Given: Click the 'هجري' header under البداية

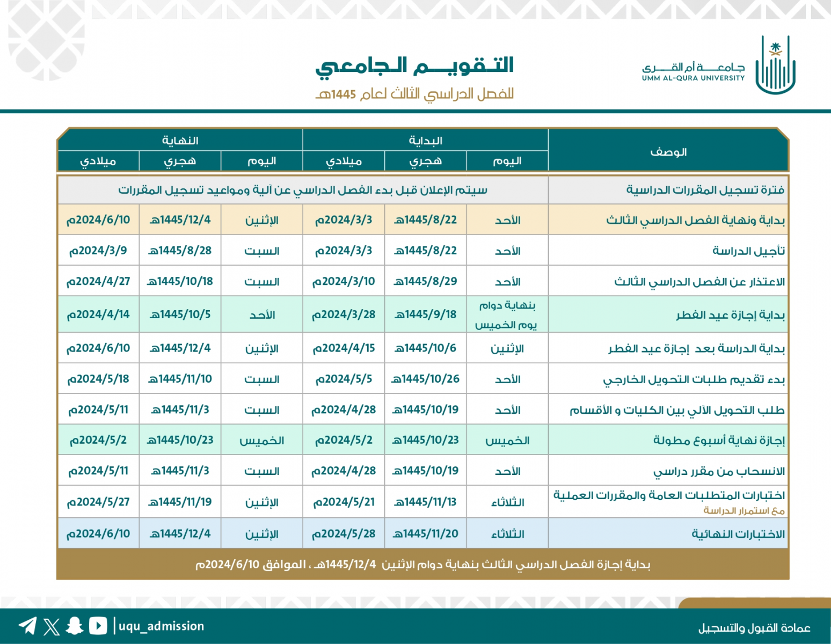Looking at the screenshot, I should coord(425,161).
